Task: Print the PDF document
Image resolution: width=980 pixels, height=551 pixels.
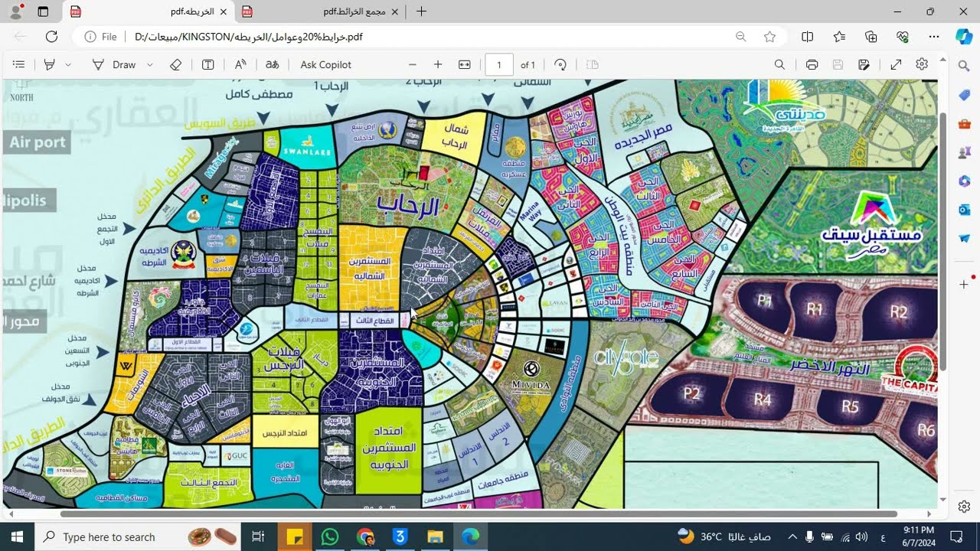Action: click(812, 65)
